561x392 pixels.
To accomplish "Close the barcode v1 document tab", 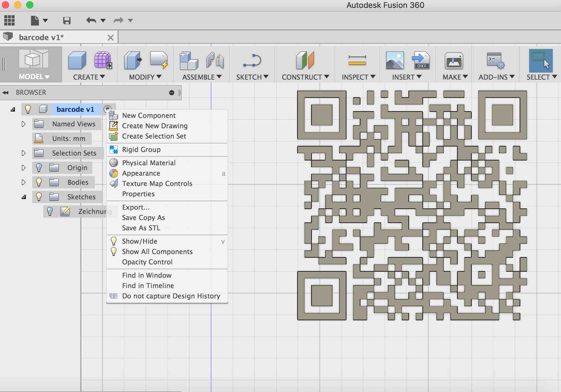I will [x=111, y=38].
